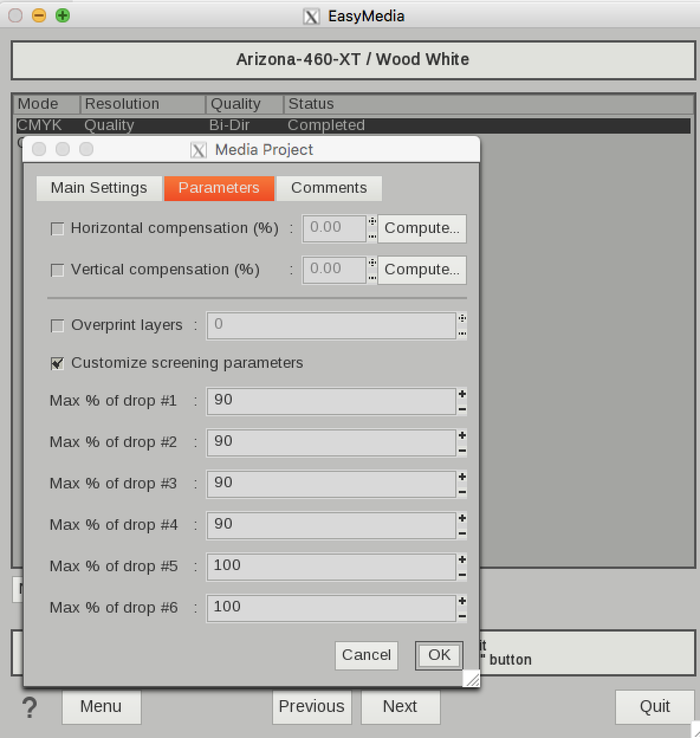Select the CMYK Quality Bi-Dir Completed row
The width and height of the screenshot is (700, 738).
coord(353,125)
